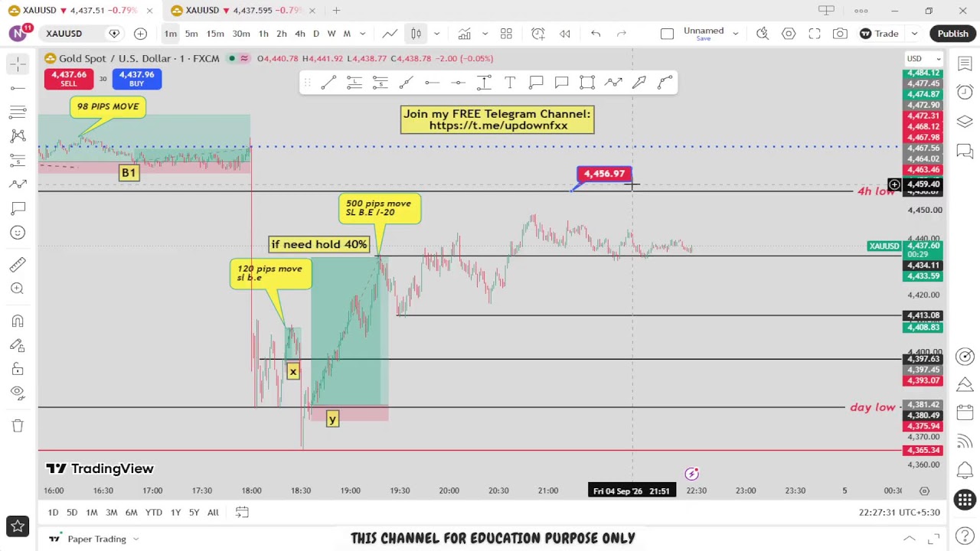Expand the Trade dropdown arrow
980x551 pixels.
914,34
